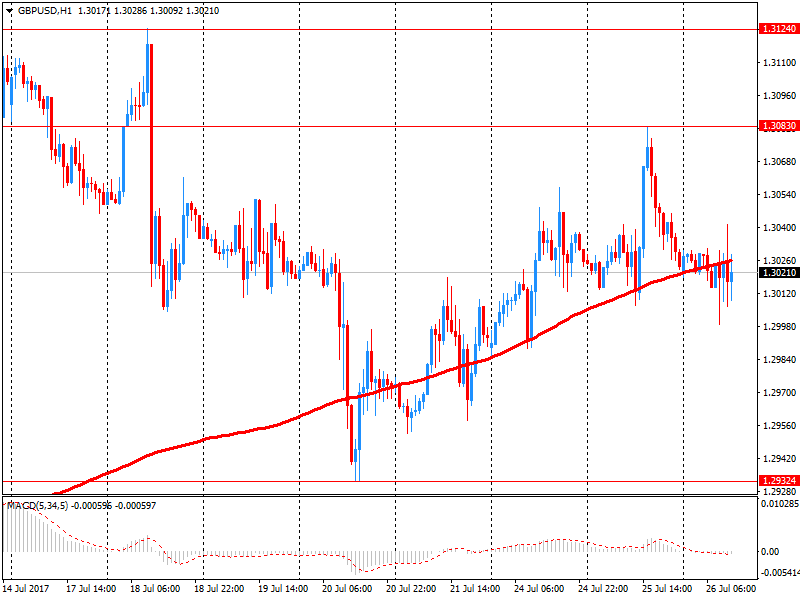The height and width of the screenshot is (600, 800).
Task: Click the 18 Jul 22:00 time label
Action: (219, 588)
